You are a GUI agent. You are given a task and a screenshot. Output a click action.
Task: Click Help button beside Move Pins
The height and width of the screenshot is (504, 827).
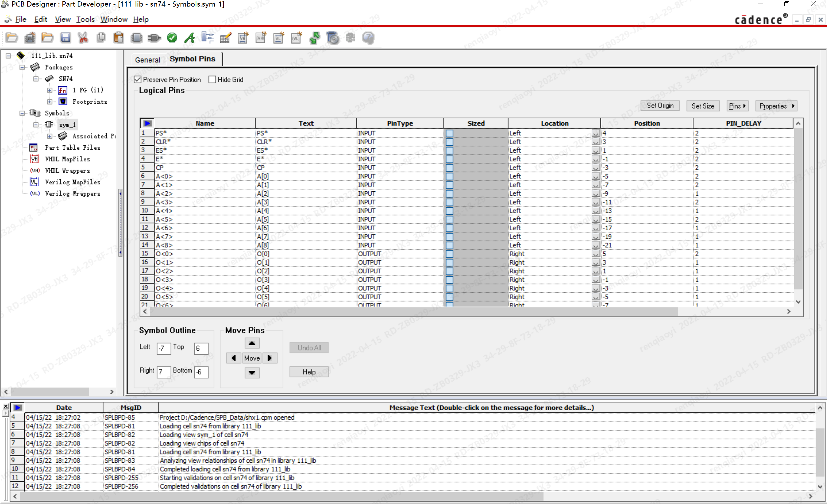tap(309, 372)
